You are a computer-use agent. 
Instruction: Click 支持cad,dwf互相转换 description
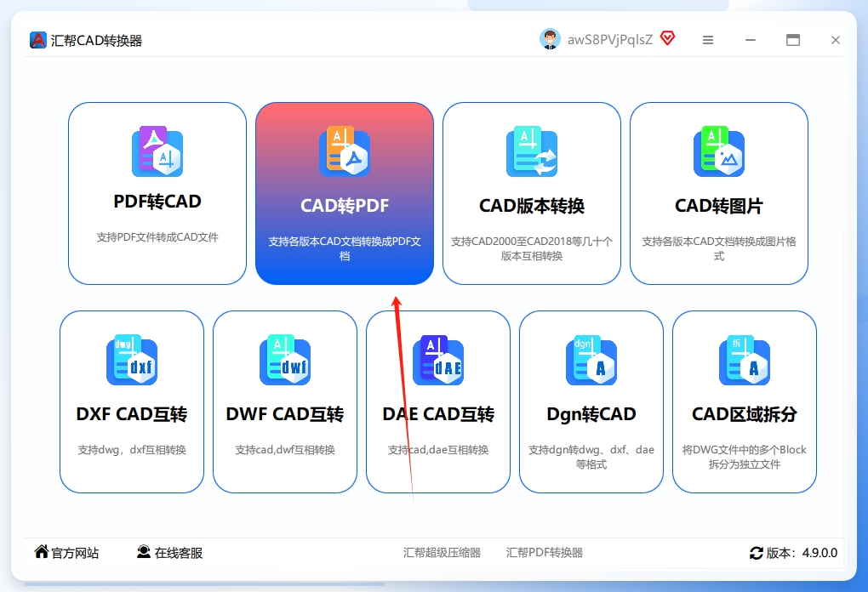tap(285, 450)
